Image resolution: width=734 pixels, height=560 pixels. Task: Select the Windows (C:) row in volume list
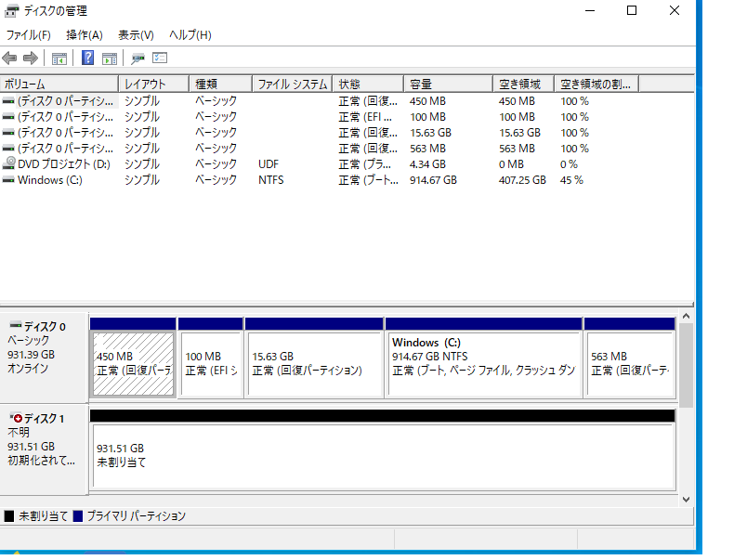(x=51, y=180)
